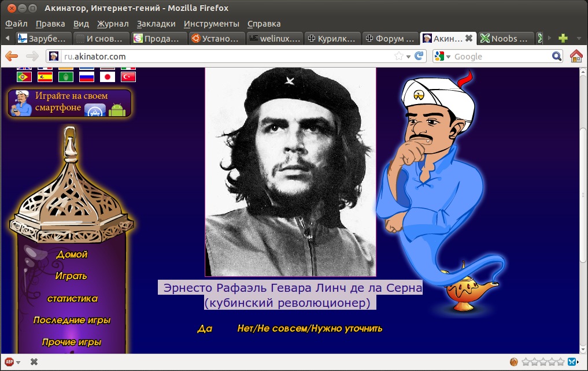Open Домой in the lamp menu

72,255
